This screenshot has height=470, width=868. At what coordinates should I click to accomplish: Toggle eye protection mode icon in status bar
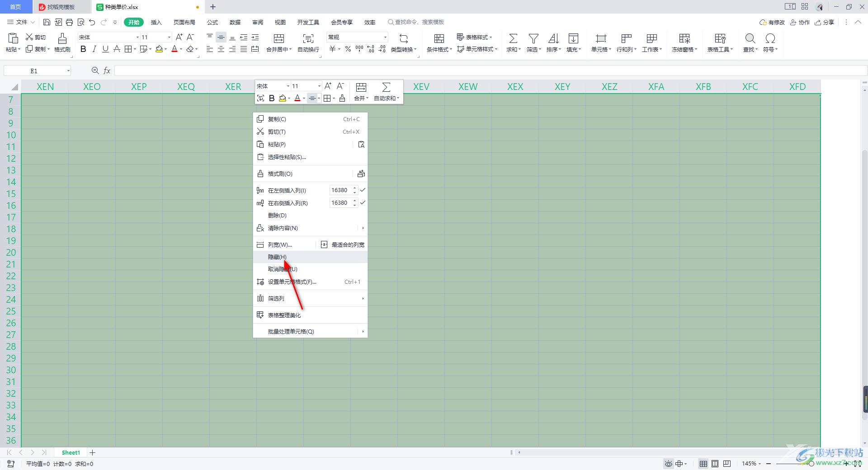point(668,464)
